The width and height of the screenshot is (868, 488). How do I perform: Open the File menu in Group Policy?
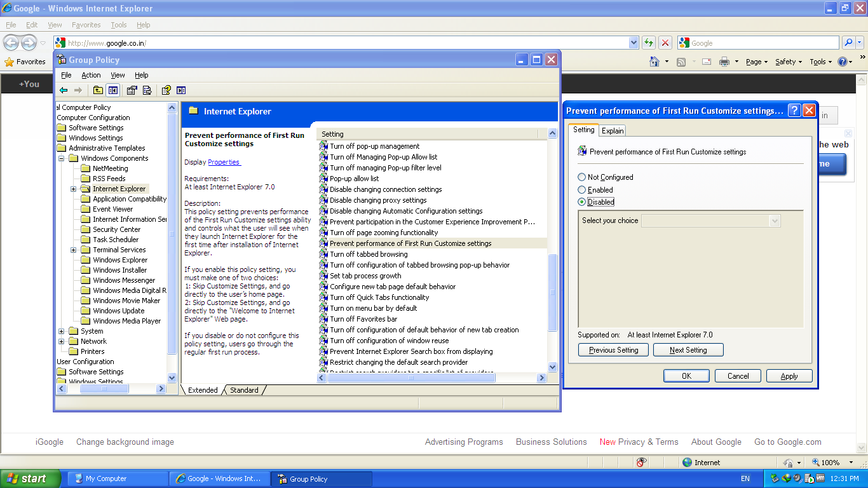coord(66,75)
